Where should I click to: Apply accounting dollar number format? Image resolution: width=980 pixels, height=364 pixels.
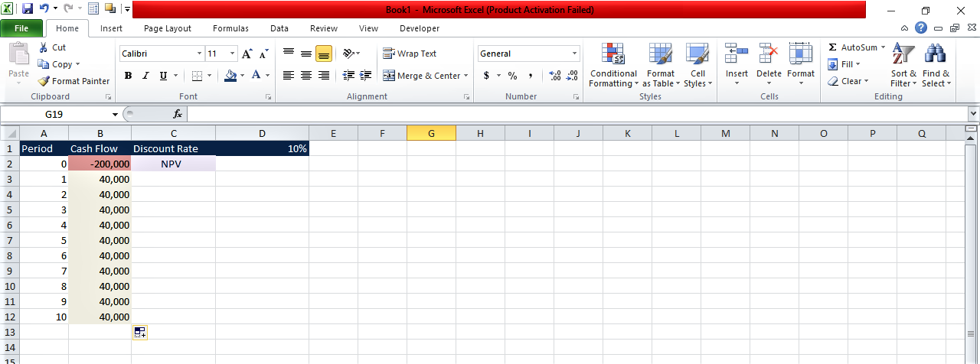coord(486,76)
